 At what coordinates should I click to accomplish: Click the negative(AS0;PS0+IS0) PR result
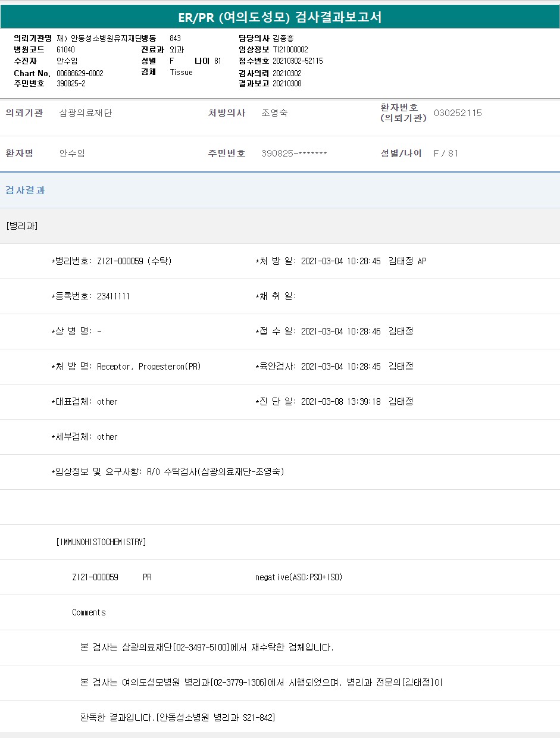299,577
